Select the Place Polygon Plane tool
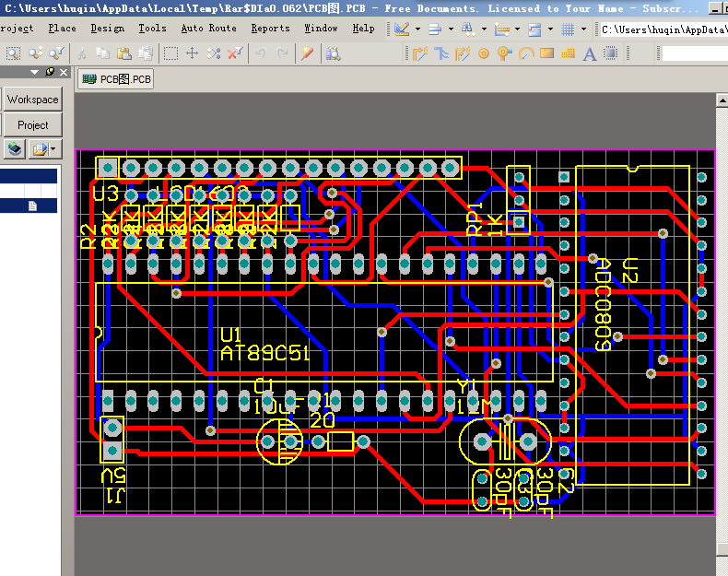Image resolution: width=728 pixels, height=576 pixels. [x=568, y=53]
